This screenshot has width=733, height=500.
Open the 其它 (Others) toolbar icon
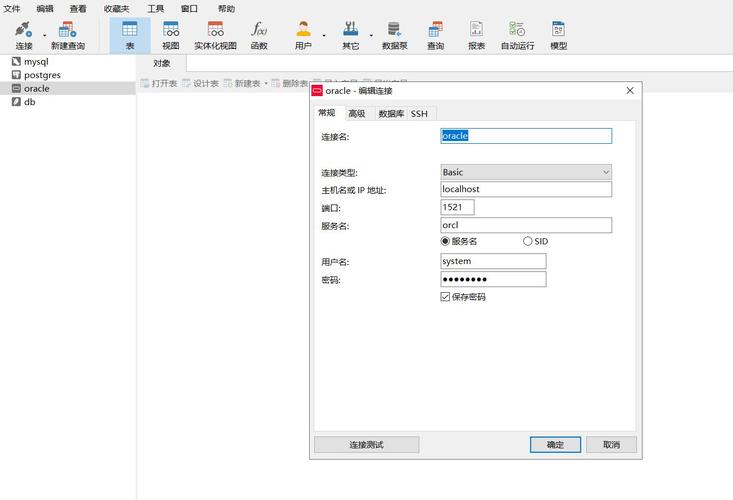pyautogui.click(x=351, y=35)
